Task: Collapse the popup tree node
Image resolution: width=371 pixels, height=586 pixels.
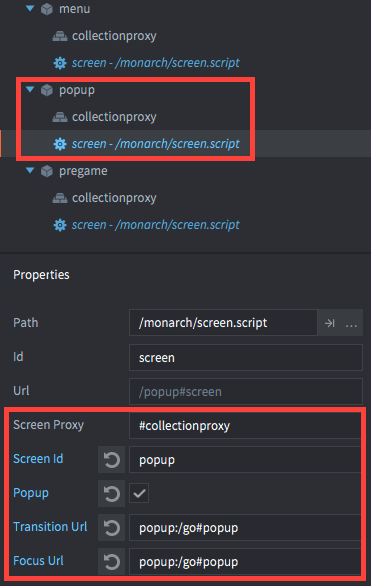Action: coord(30,89)
